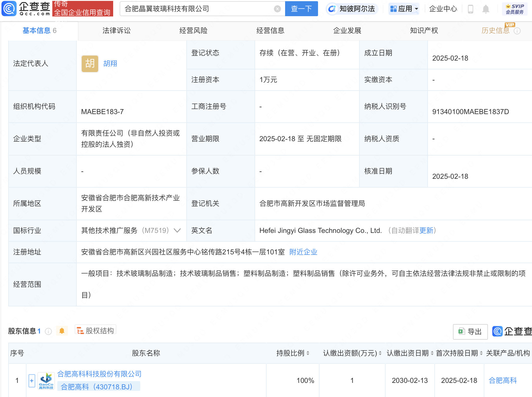Switch to the 法律诉讼 tab
Image resolution: width=532 pixels, height=397 pixels.
[x=116, y=30]
